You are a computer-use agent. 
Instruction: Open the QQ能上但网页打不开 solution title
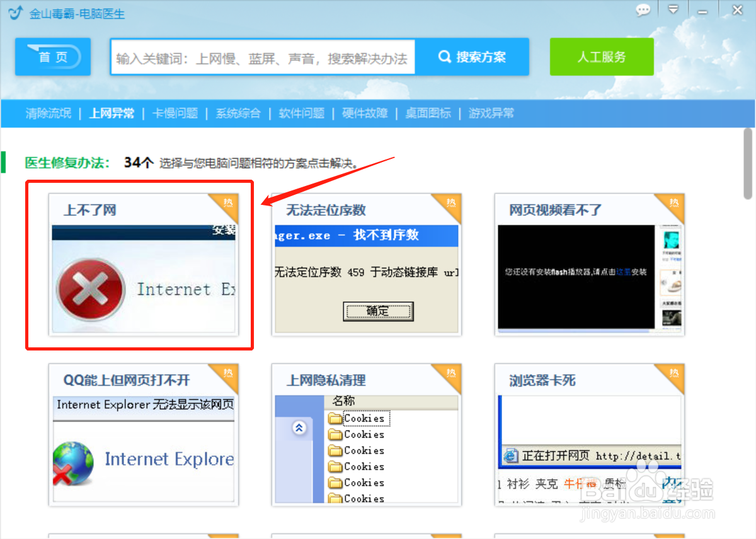coord(127,380)
